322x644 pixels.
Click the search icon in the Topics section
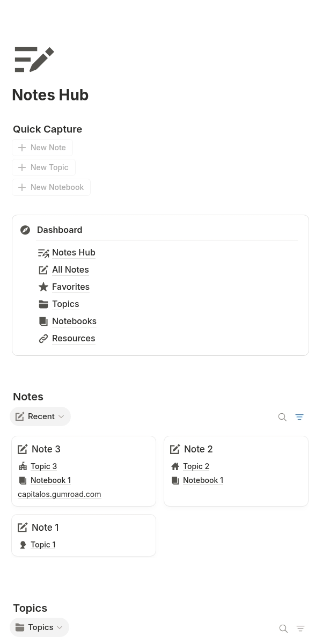(x=283, y=628)
